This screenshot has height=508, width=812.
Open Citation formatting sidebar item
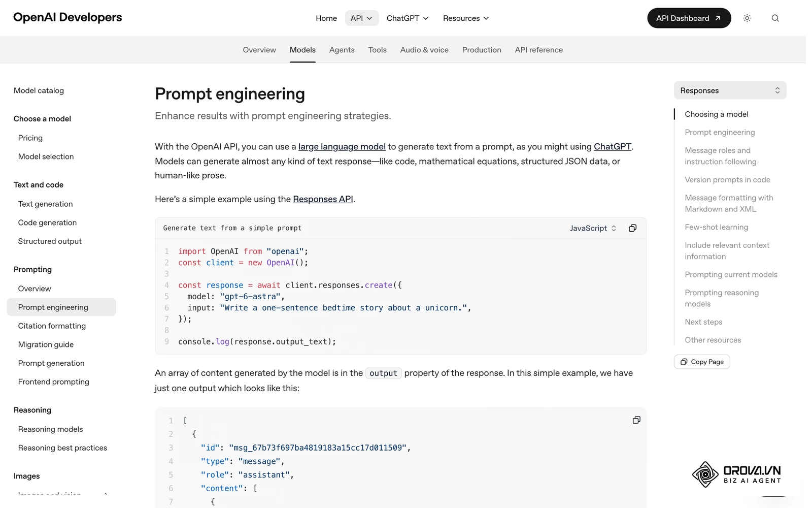click(x=52, y=326)
